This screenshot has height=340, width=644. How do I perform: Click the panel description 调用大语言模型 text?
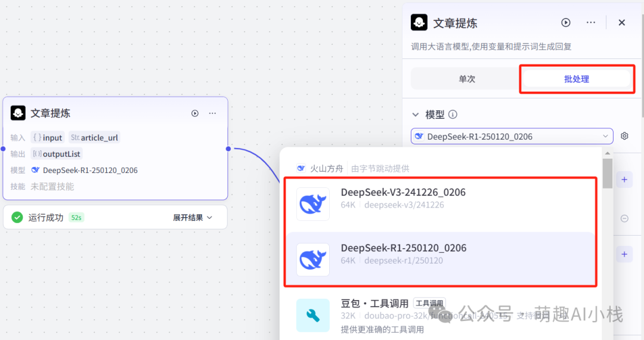[x=491, y=47]
